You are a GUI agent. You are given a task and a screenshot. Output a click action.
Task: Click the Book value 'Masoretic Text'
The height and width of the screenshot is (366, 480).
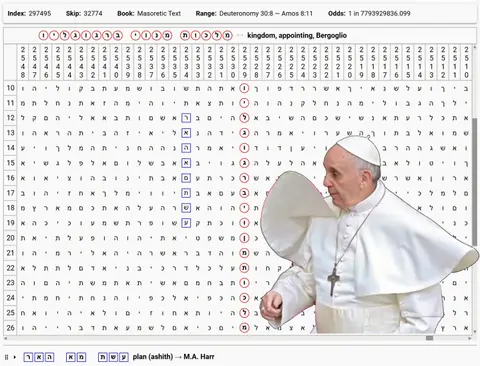[159, 14]
